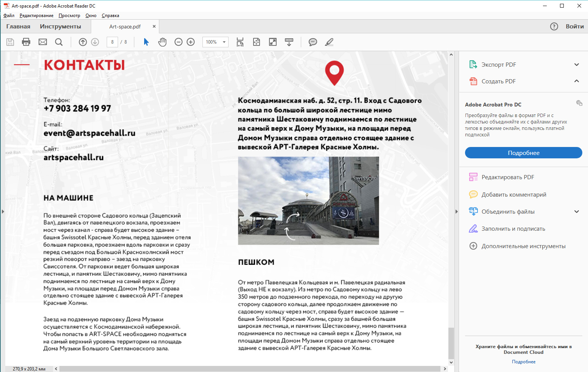
Task: Click the Заполнить и подписать pen icon
Action: 473,228
